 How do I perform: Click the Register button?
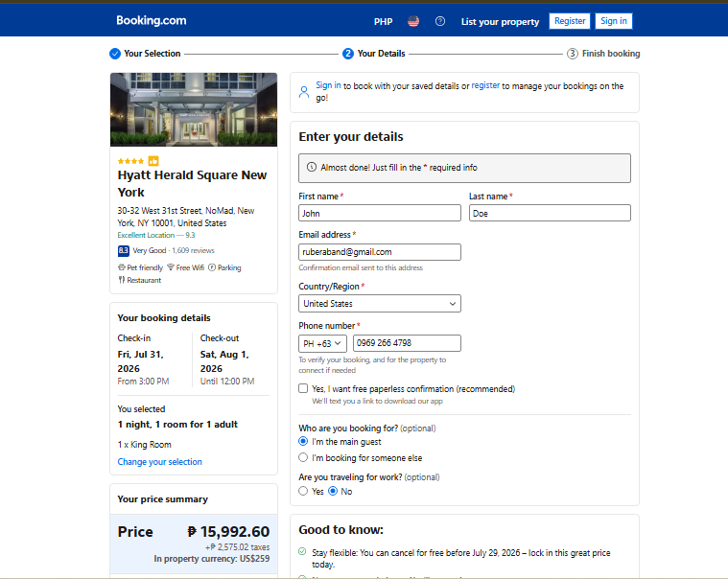click(x=569, y=21)
